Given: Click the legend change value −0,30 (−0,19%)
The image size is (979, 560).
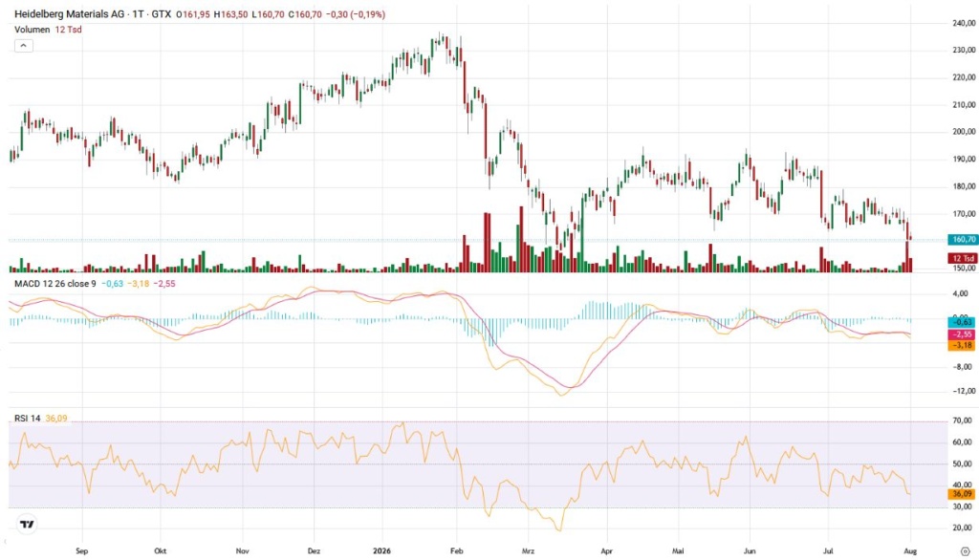Looking at the screenshot, I should 356,13.
